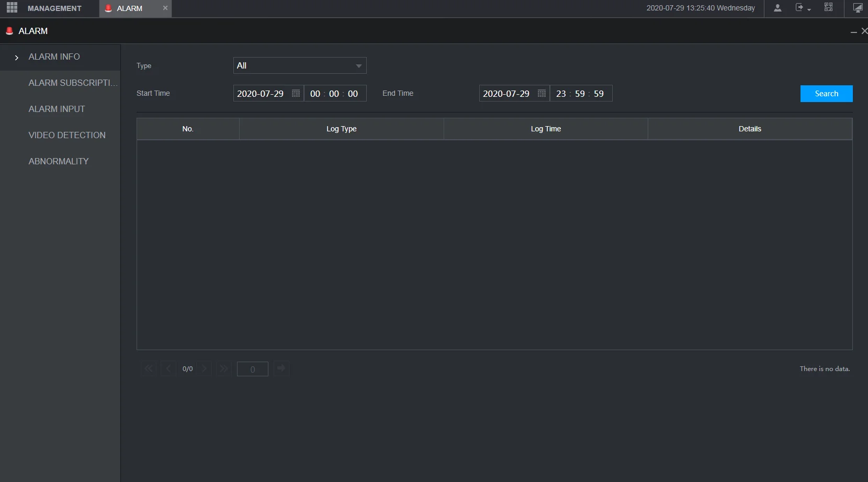Viewport: 868px width, 482px height.
Task: Click the previous page arrow
Action: point(168,368)
